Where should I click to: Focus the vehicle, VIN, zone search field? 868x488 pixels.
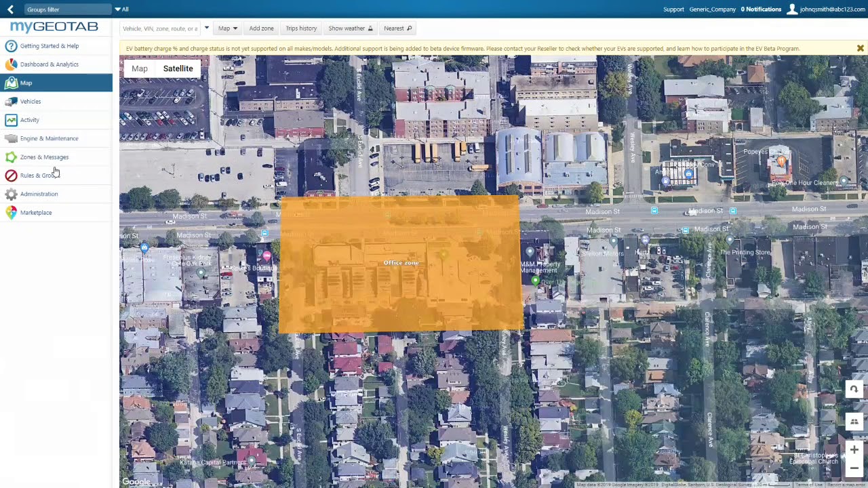tap(160, 28)
